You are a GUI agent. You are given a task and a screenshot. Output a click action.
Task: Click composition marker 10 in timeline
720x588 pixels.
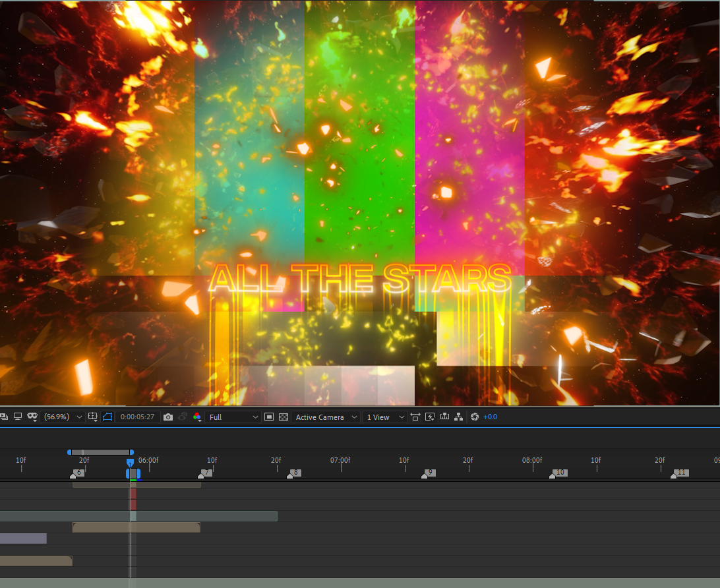(558, 473)
